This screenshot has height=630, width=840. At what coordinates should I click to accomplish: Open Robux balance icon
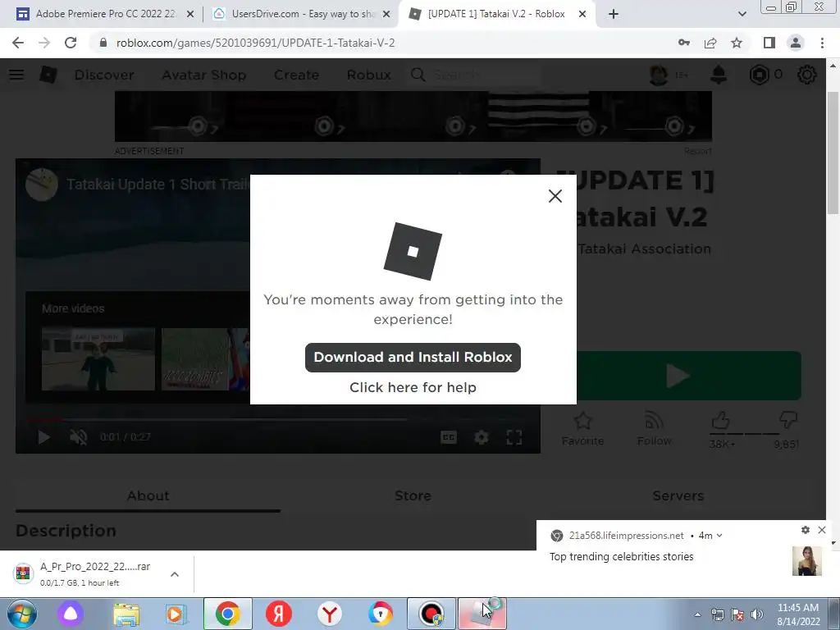coord(759,75)
